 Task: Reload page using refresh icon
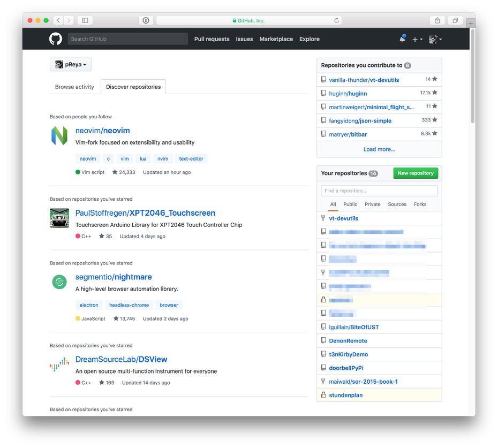click(336, 20)
